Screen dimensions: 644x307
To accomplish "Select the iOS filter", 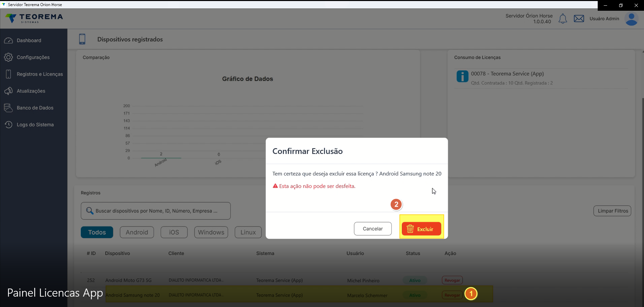I will coord(174,232).
